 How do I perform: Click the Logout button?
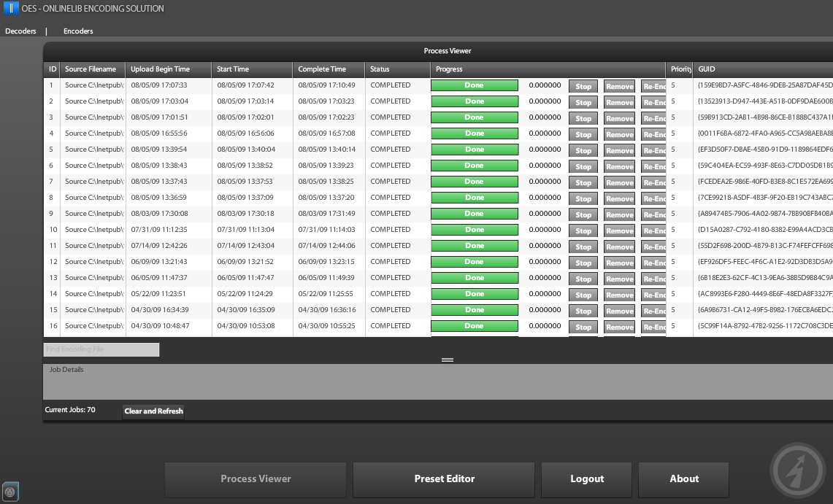(586, 479)
